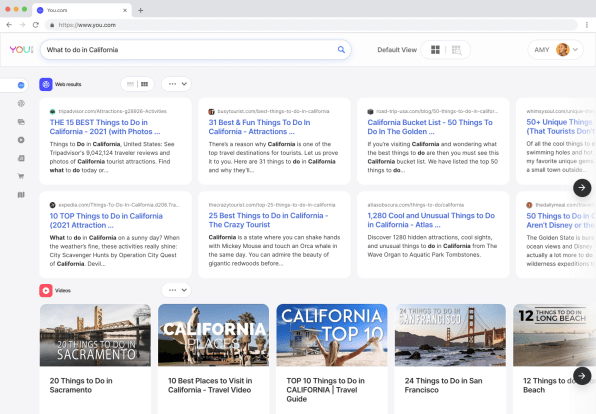
Task: Click the busytourist.com result URL
Action: [273, 111]
